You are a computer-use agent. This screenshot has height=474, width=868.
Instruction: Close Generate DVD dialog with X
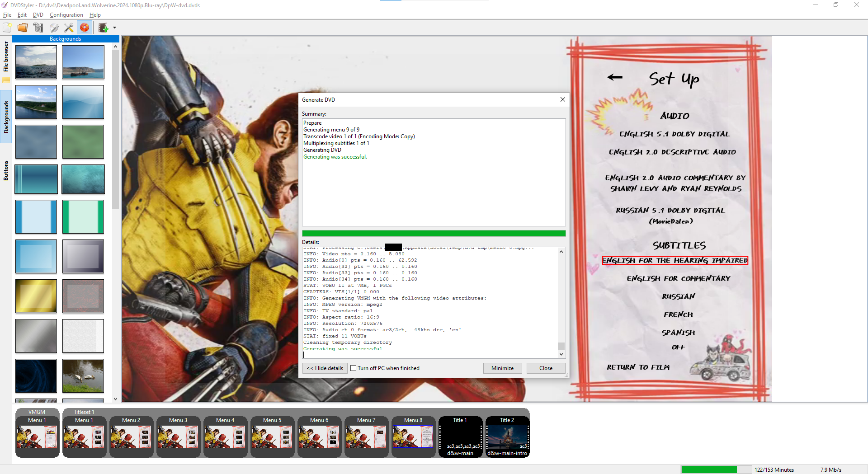point(563,99)
